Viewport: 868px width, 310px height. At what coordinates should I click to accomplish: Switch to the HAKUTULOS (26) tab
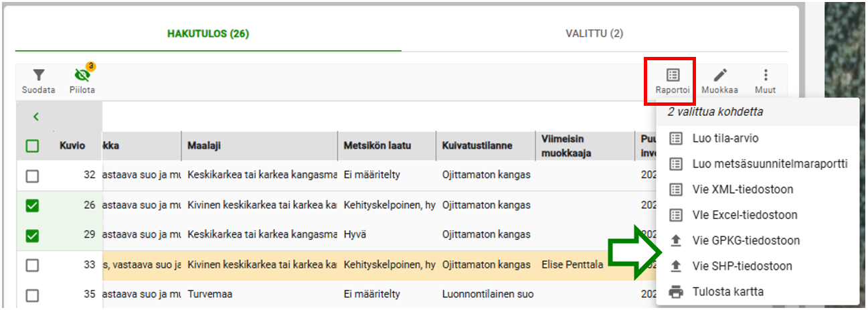[x=208, y=33]
